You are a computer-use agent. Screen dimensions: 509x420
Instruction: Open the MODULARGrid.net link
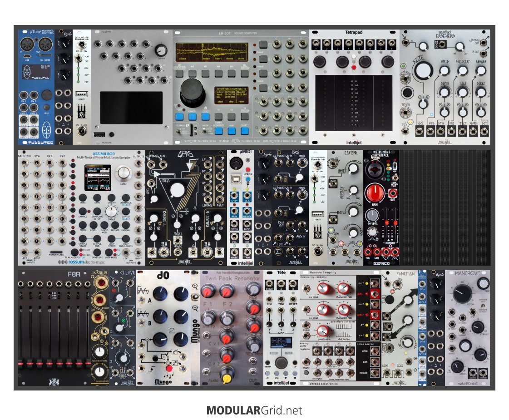(254, 410)
